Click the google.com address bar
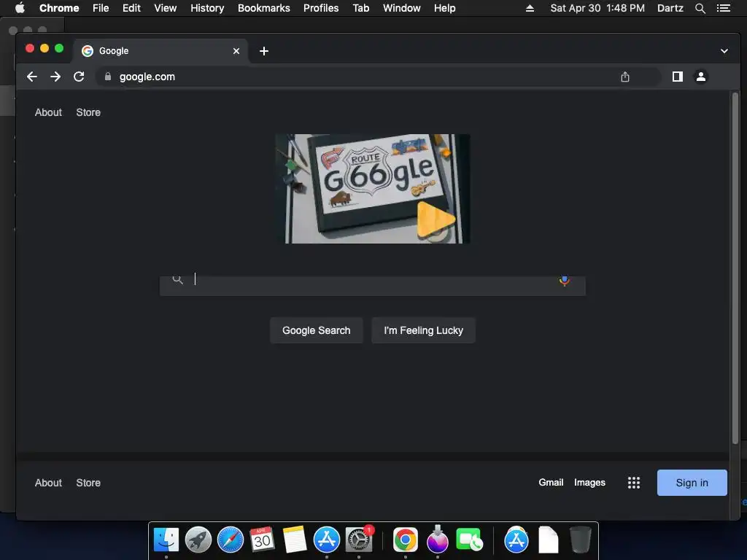The height and width of the screenshot is (560, 747). point(379,77)
